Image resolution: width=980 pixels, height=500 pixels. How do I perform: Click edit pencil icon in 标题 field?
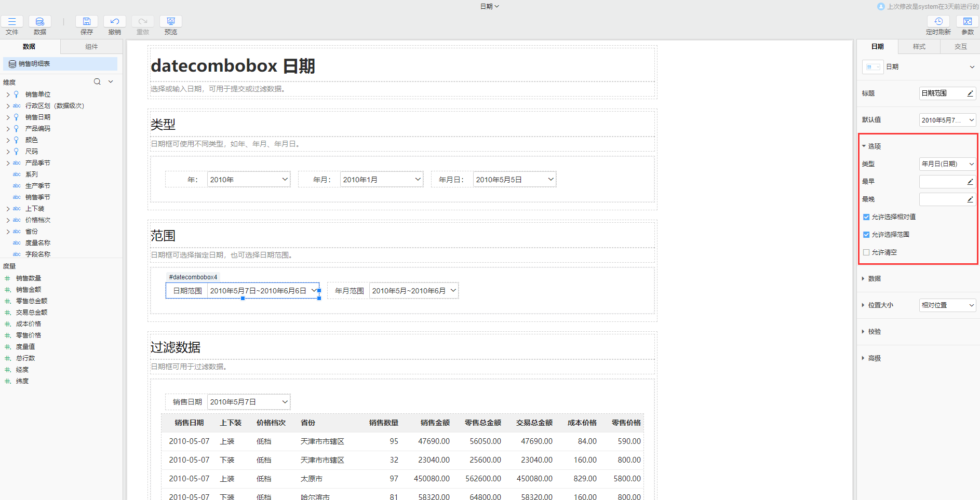click(970, 93)
